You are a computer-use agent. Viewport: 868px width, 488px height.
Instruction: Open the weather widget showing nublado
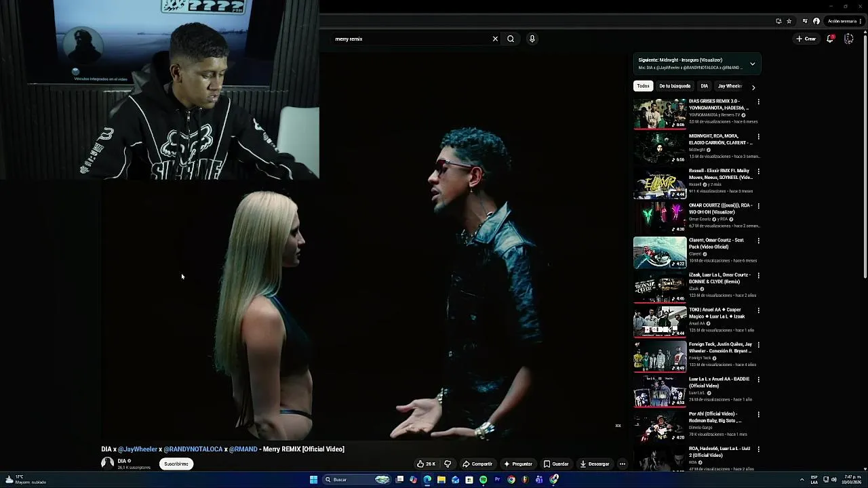click(x=25, y=479)
